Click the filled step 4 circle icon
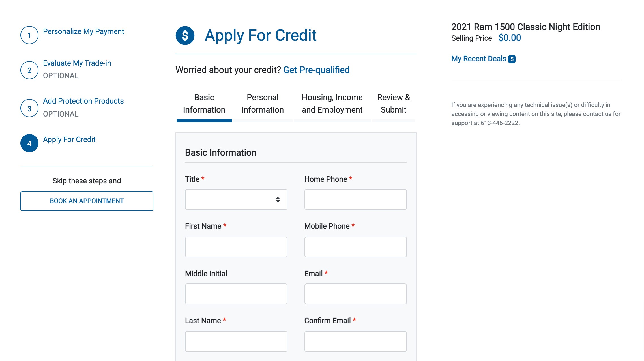This screenshot has height=361, width=644. pos(29,143)
